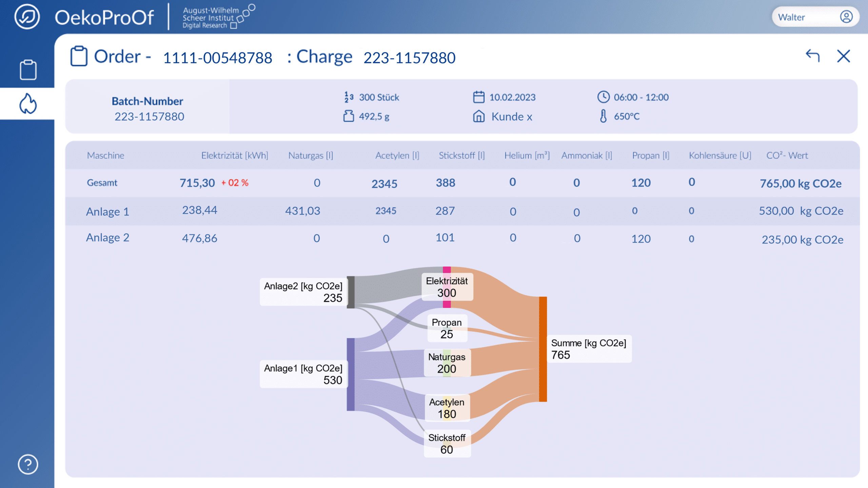The width and height of the screenshot is (868, 488).
Task: Click the Elektrizität [kWh] column header
Action: click(x=235, y=155)
